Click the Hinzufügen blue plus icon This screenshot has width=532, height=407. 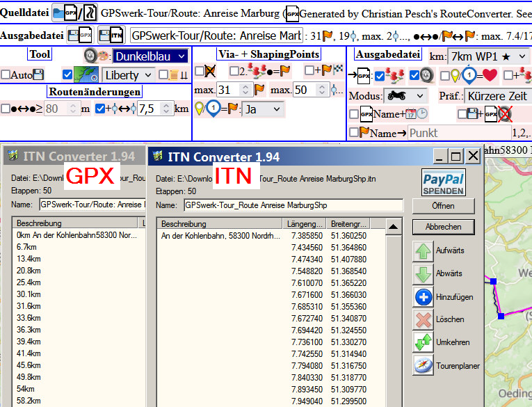pos(423,297)
